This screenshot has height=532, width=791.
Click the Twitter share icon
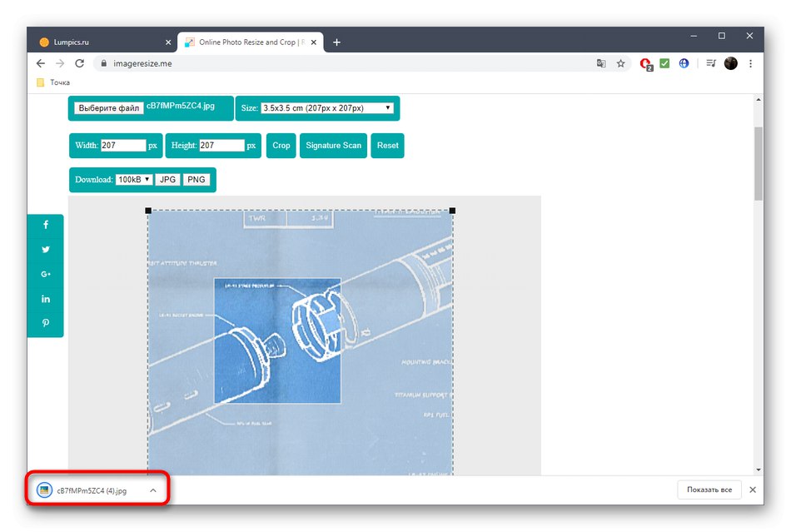click(x=46, y=249)
